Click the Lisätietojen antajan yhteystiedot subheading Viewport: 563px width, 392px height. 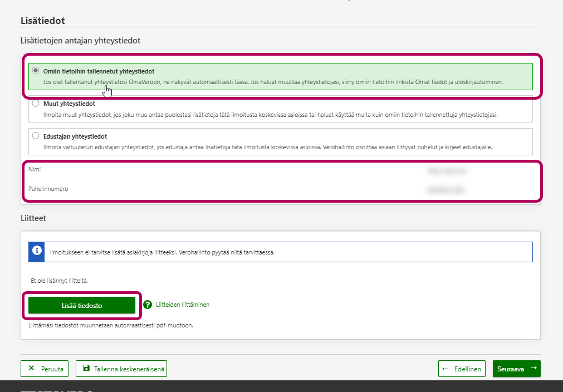(80, 41)
